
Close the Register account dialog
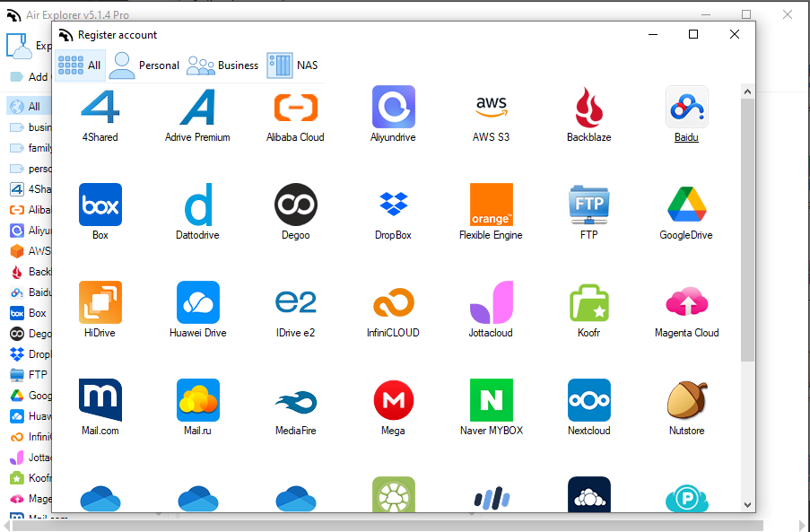click(x=735, y=35)
